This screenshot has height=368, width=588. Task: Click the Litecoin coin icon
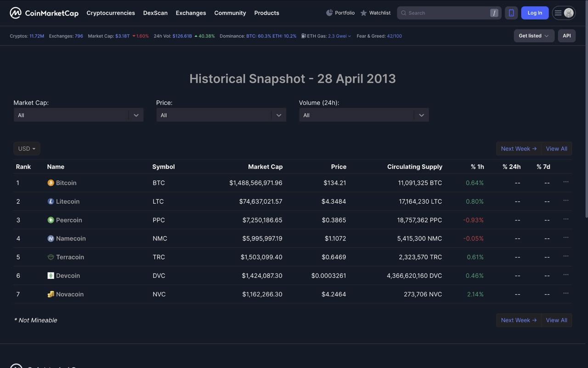[51, 201]
